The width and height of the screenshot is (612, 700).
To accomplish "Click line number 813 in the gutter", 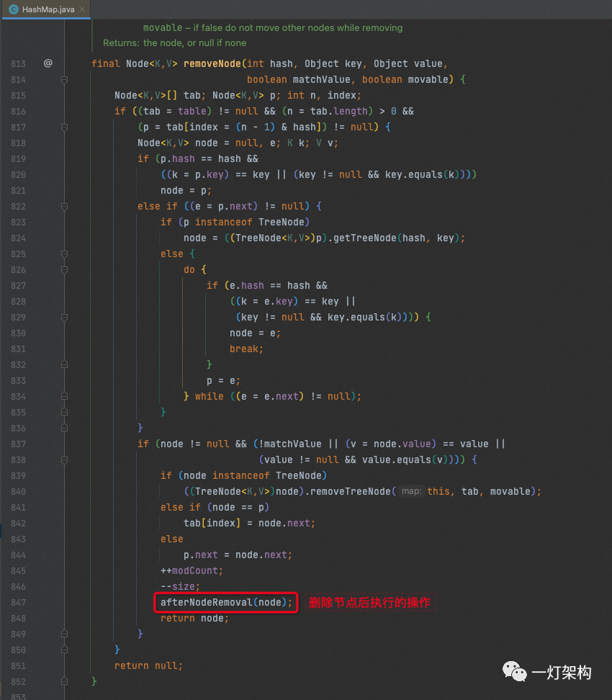I will [x=18, y=64].
